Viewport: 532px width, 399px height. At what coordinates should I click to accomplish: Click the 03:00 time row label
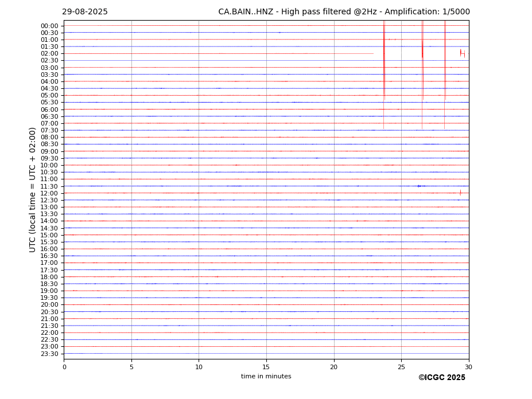coord(49,68)
